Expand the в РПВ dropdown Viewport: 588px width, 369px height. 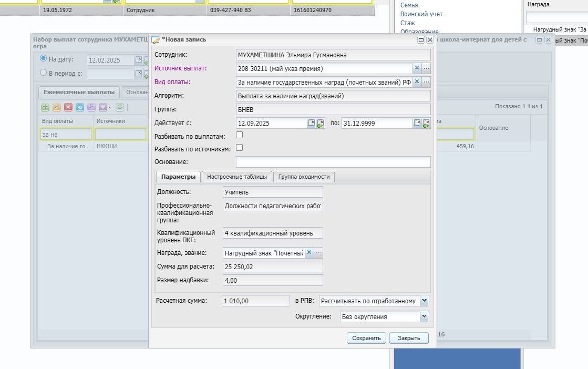click(424, 300)
